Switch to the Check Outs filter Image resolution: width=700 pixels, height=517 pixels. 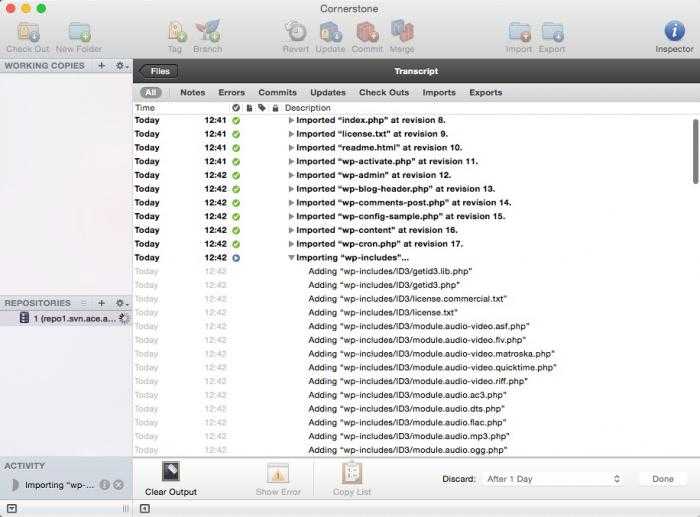[x=384, y=92]
